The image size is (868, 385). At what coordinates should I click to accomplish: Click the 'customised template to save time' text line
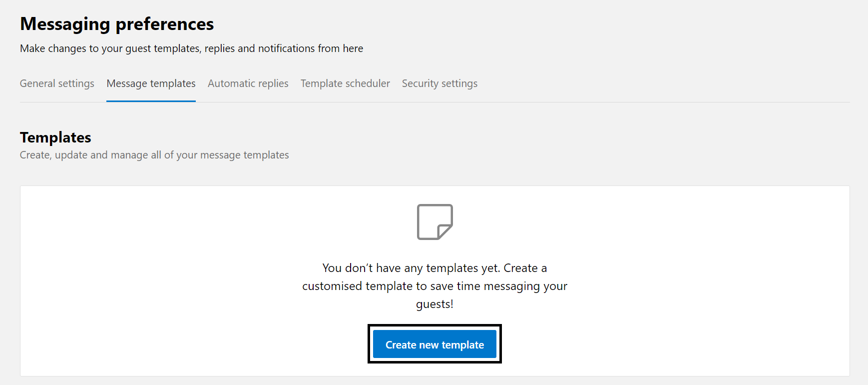434,286
